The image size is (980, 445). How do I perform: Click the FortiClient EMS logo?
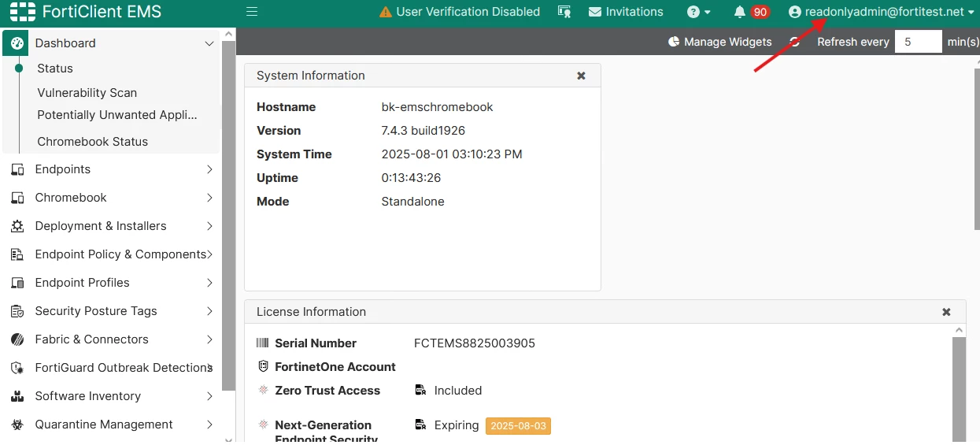pos(85,12)
